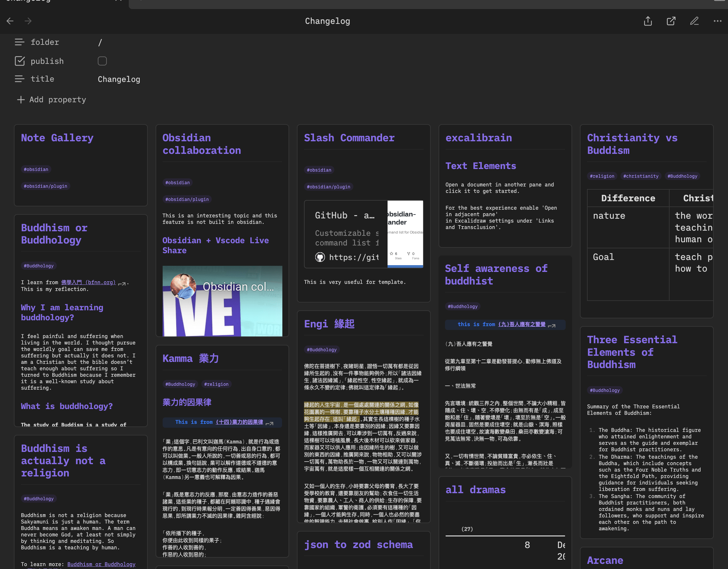This screenshot has height=569, width=728.
Task: Follow the Buddhism or Buddhology link
Action: [101, 564]
